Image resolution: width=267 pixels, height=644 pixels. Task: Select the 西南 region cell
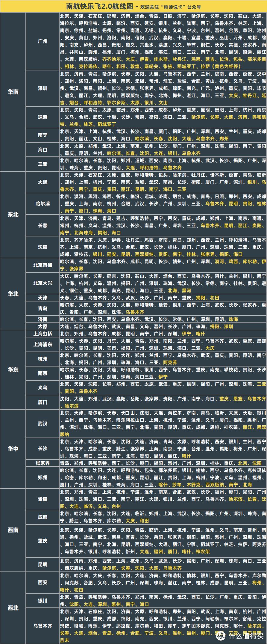click(13, 530)
